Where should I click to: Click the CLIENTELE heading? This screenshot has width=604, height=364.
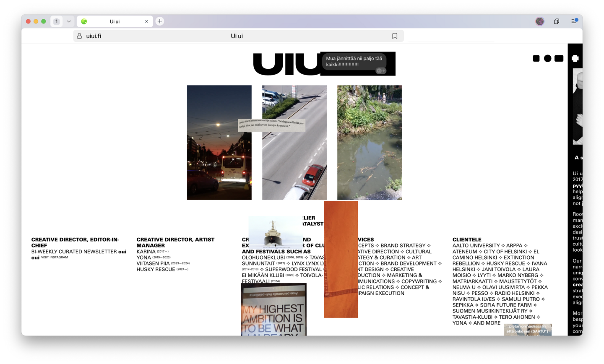click(x=467, y=239)
